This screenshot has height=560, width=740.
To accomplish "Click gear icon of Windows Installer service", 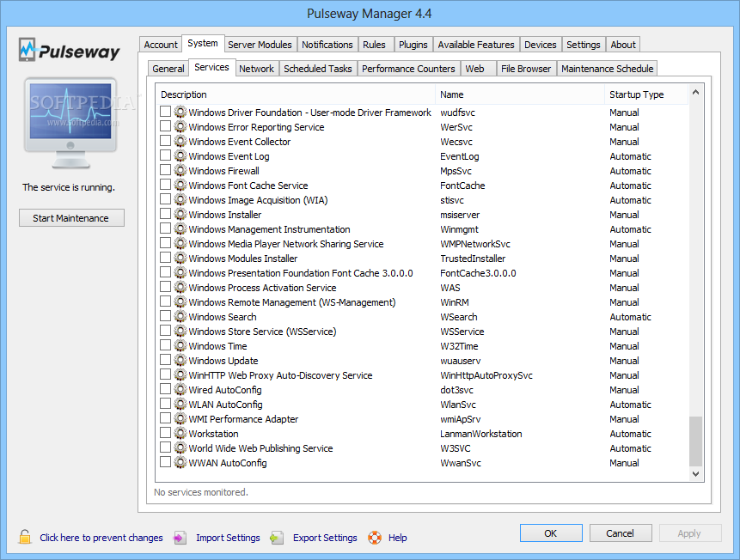I will (180, 214).
